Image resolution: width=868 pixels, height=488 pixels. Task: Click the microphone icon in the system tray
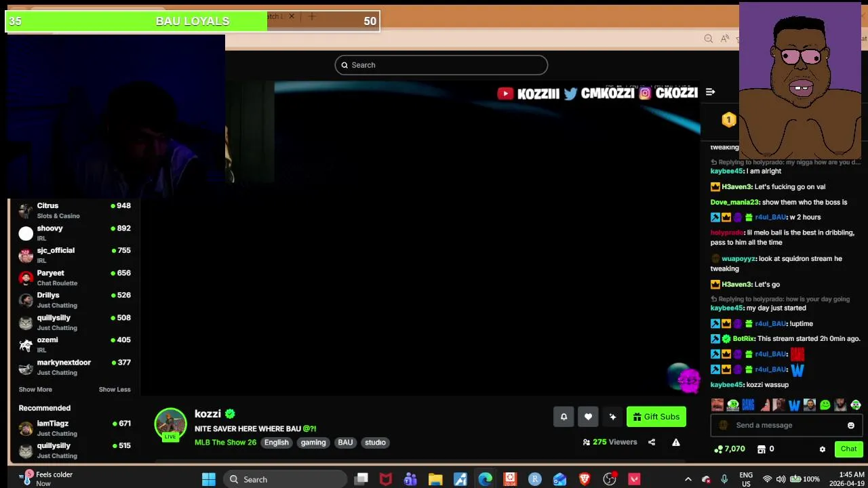pyautogui.click(x=724, y=479)
